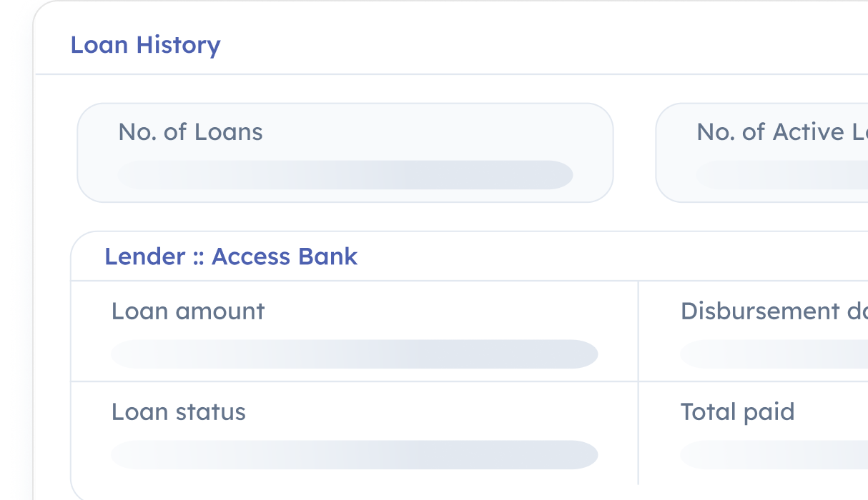Image resolution: width=868 pixels, height=500 pixels.
Task: Click the Total paid value placeholder bar
Action: pos(774,455)
